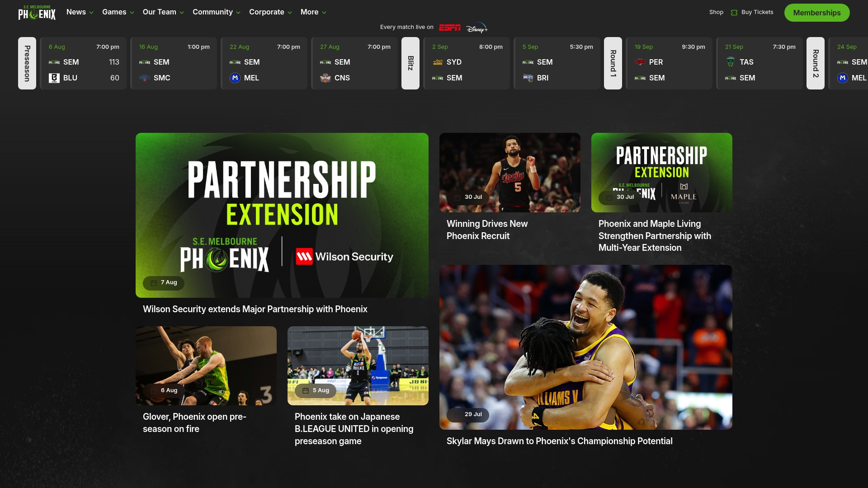The height and width of the screenshot is (488, 868).
Task: Click the BRI team logo in 5 Sep game
Action: 528,78
